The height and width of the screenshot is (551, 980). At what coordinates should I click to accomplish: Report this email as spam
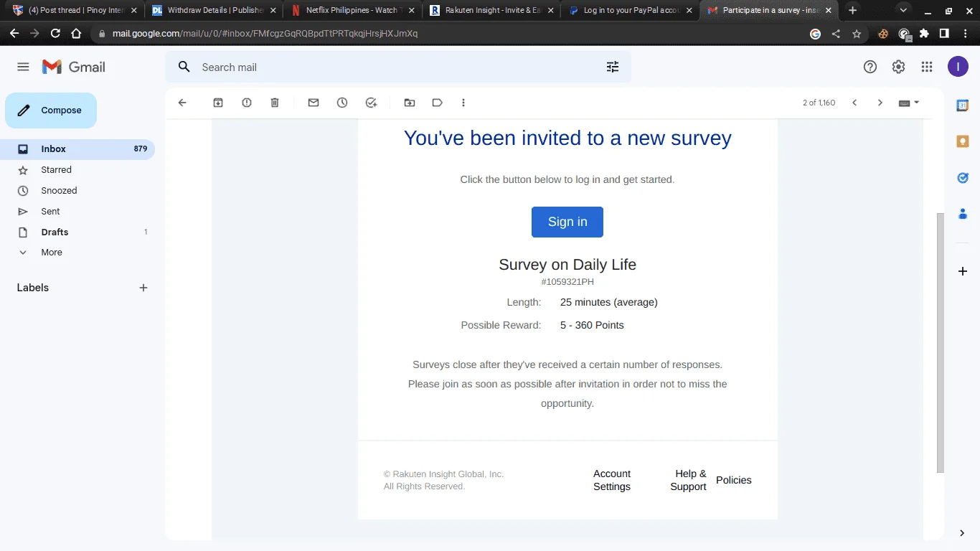(247, 103)
